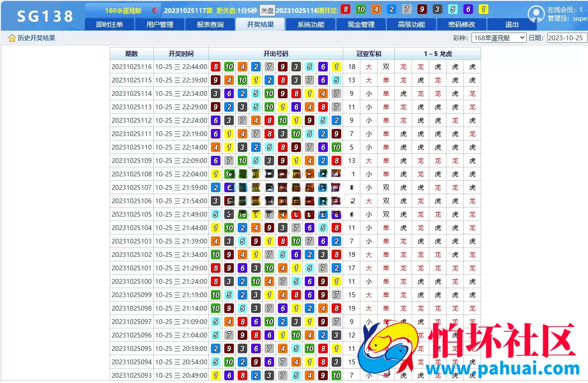Click the red swap icon beside 168幸運飛艇
Screen dimensions: 588x383
coord(154,10)
